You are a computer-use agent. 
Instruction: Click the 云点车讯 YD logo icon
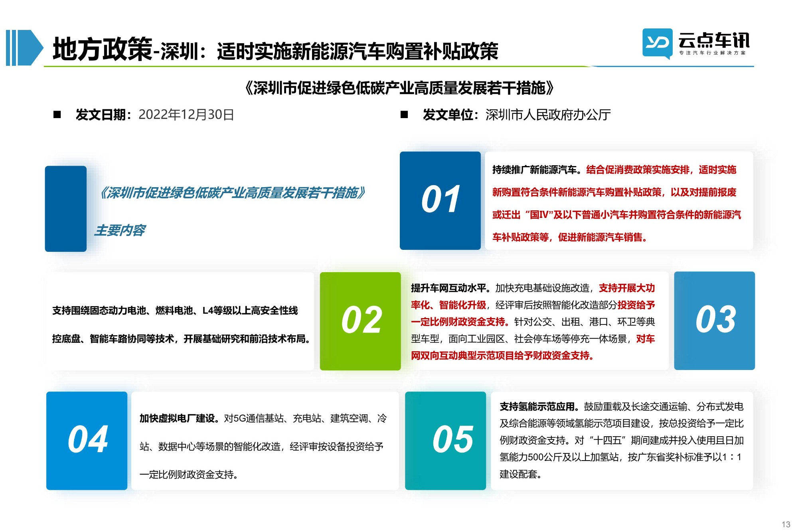point(657,43)
